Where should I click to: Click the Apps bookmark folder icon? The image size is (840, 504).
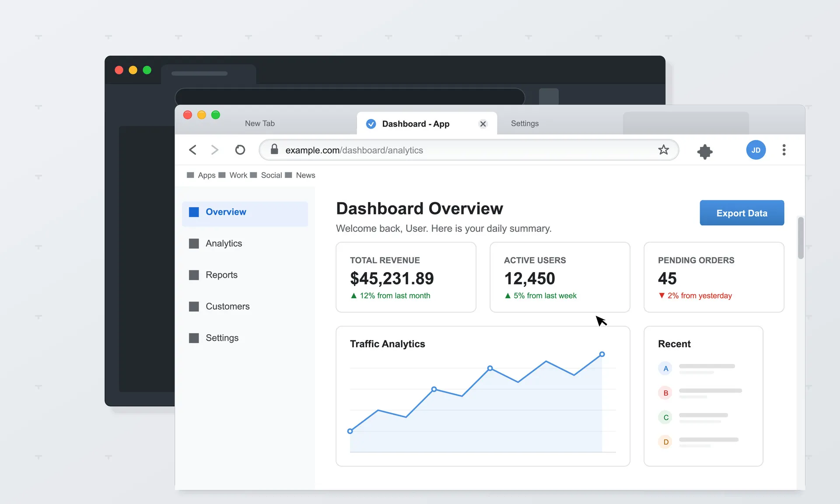[x=190, y=175]
